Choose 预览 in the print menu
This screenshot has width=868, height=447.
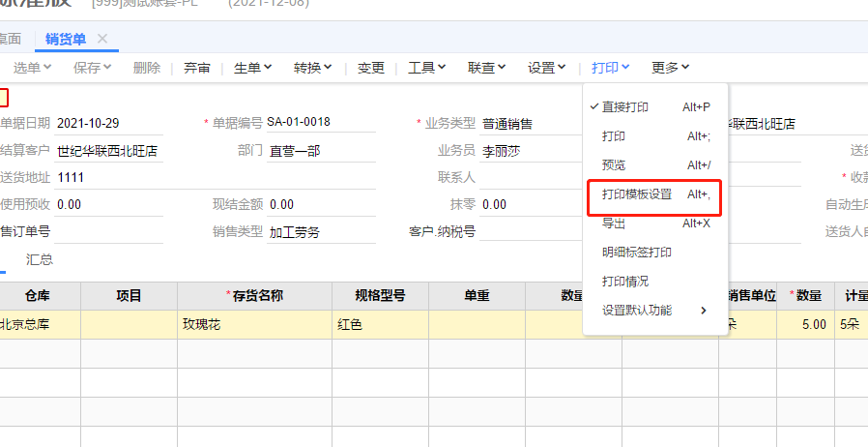point(614,165)
